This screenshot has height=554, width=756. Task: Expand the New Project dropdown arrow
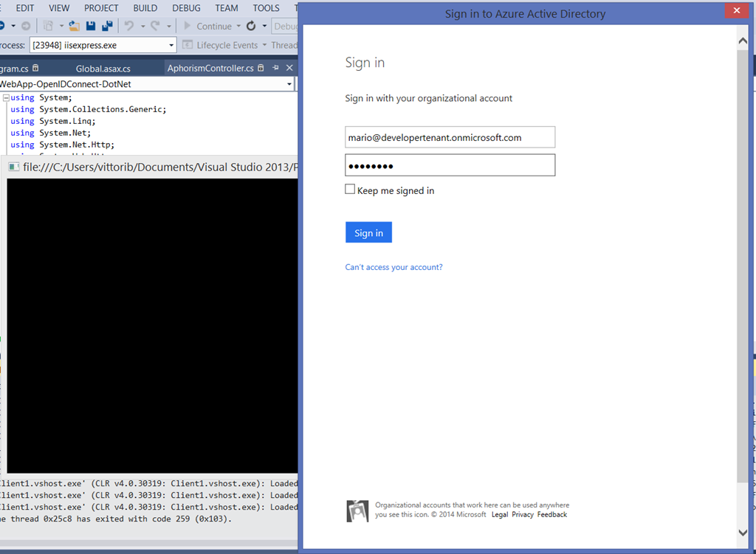coord(61,26)
